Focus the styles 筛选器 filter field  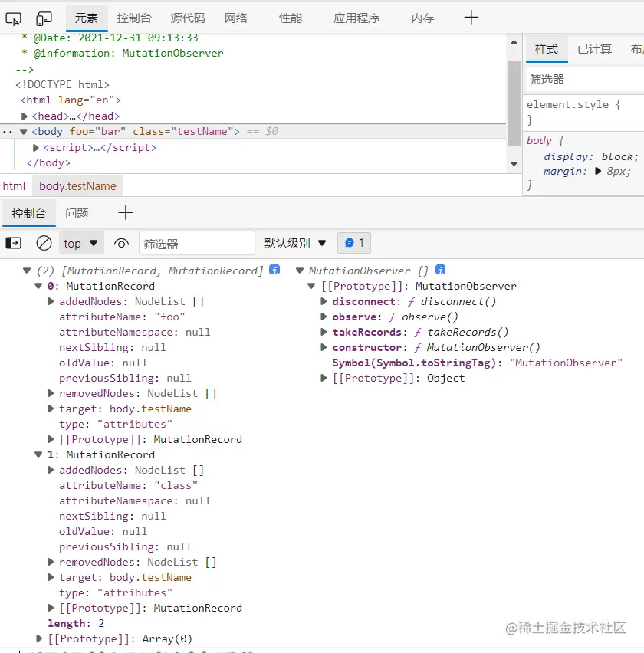click(x=585, y=79)
